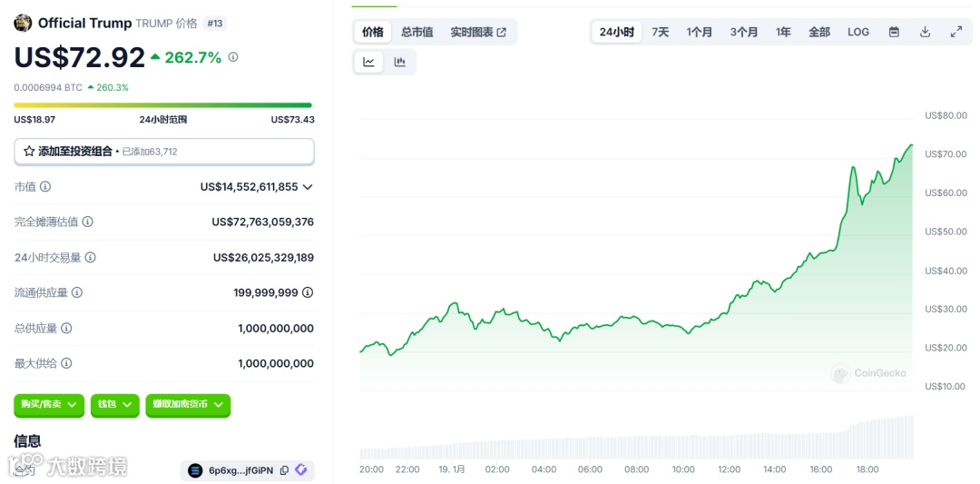
Task: Copy the contract address 6p6xg...jfGiPN
Action: click(x=284, y=470)
